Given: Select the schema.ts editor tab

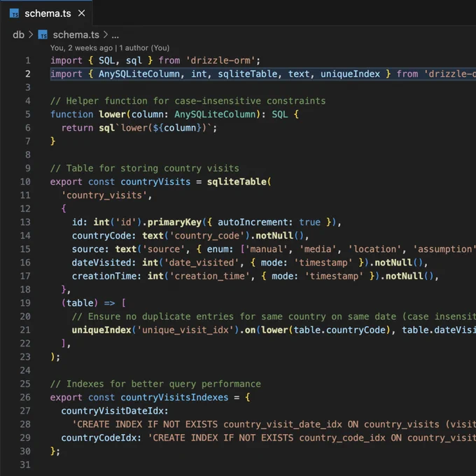Looking at the screenshot, I should pyautogui.click(x=47, y=13).
